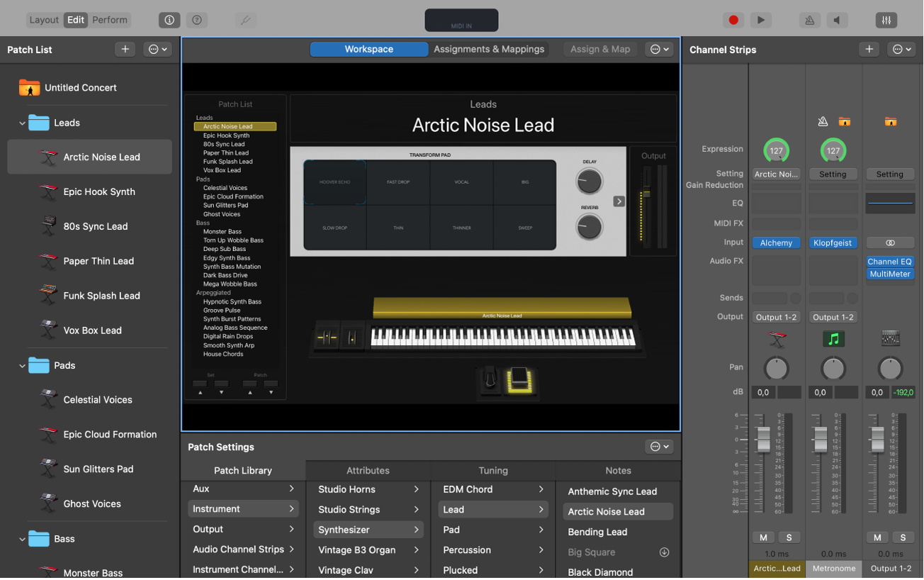Open the quick help question icon
This screenshot has width=924, height=580.
[x=197, y=20]
